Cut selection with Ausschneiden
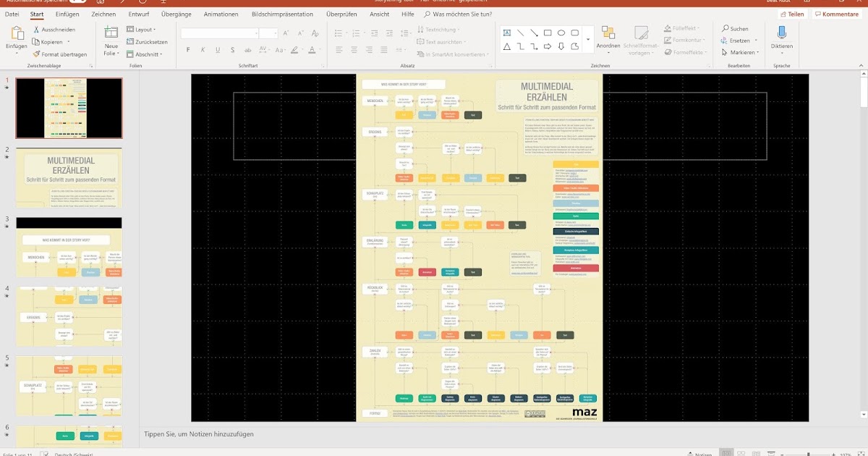Image resolution: width=868 pixels, height=456 pixels. (54, 30)
